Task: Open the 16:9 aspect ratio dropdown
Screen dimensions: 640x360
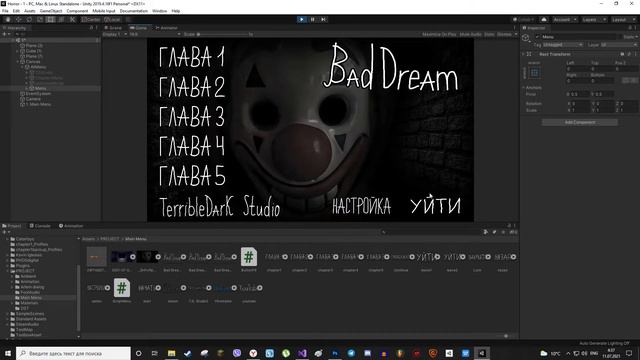Action: (x=155, y=34)
